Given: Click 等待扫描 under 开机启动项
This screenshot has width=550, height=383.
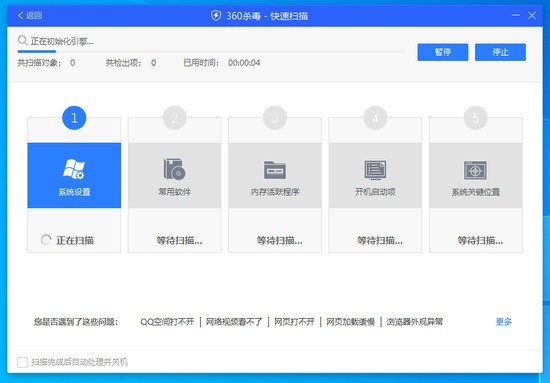Looking at the screenshot, I should pos(380,241).
